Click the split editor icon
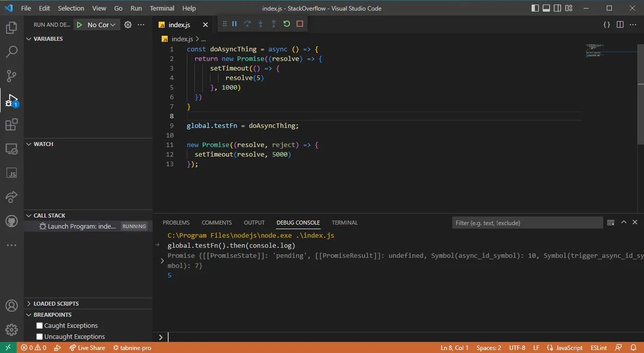Viewport: 644px width, 353px height. pos(620,25)
